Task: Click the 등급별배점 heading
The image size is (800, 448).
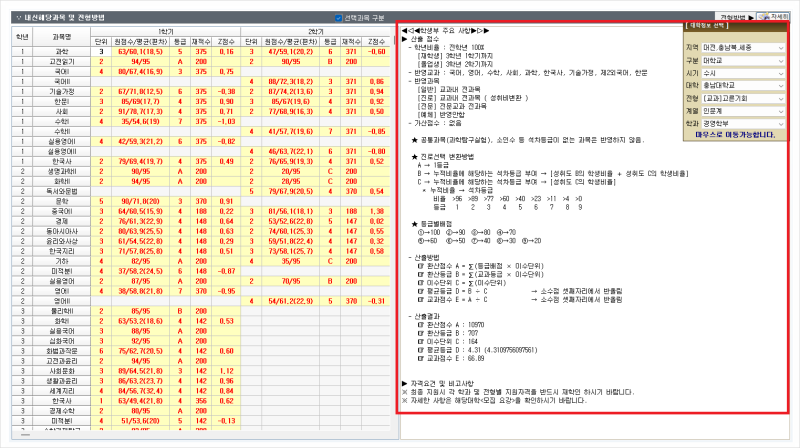Action: pyautogui.click(x=432, y=223)
